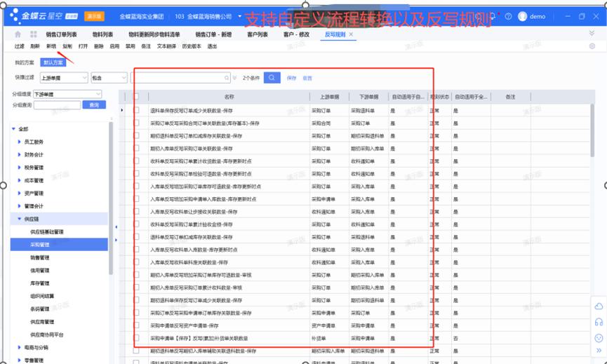Run the blue magnifier search button
Screen dimensions: 607x364
272,78
